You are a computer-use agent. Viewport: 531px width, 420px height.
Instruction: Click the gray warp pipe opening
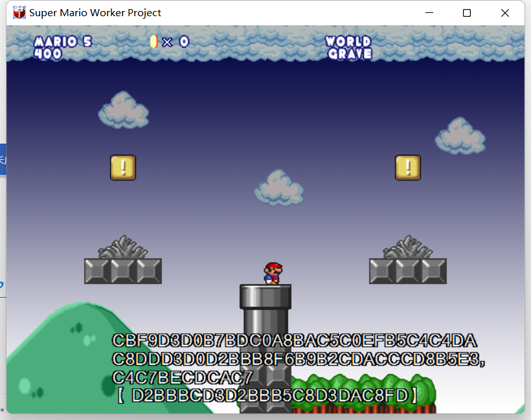(x=265, y=296)
